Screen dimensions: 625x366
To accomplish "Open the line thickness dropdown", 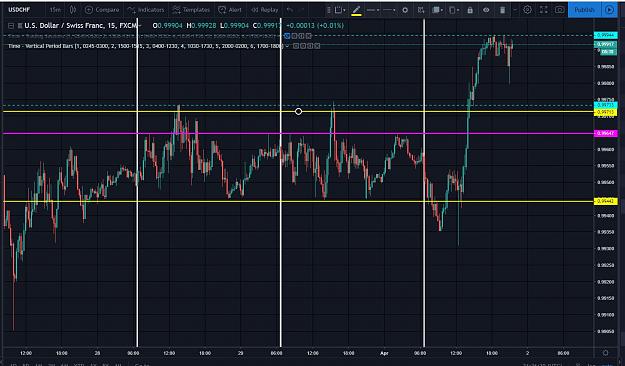I will tap(373, 10).
